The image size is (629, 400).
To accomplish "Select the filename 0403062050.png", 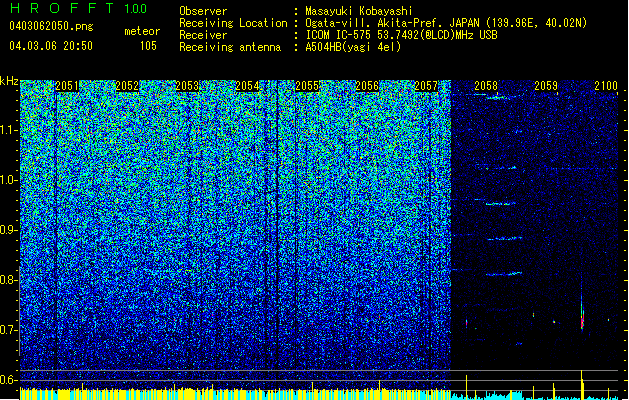I will 51,26.
